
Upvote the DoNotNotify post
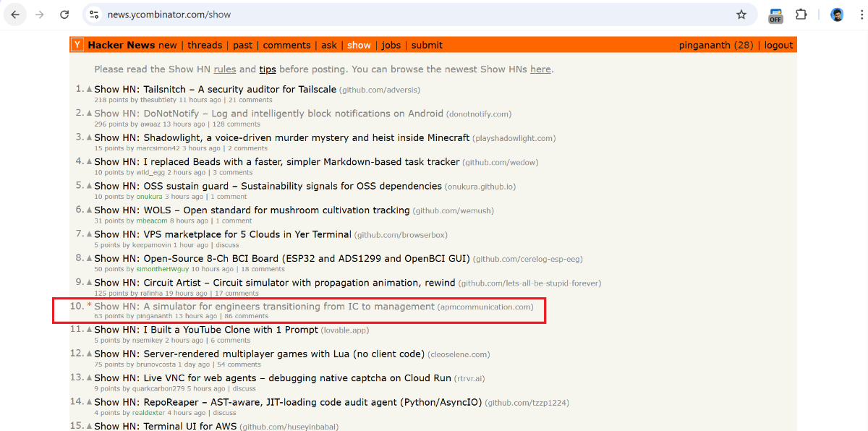pyautogui.click(x=90, y=114)
